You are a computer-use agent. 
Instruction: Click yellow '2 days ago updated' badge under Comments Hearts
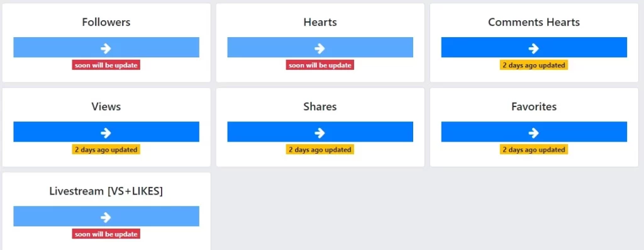tap(534, 65)
